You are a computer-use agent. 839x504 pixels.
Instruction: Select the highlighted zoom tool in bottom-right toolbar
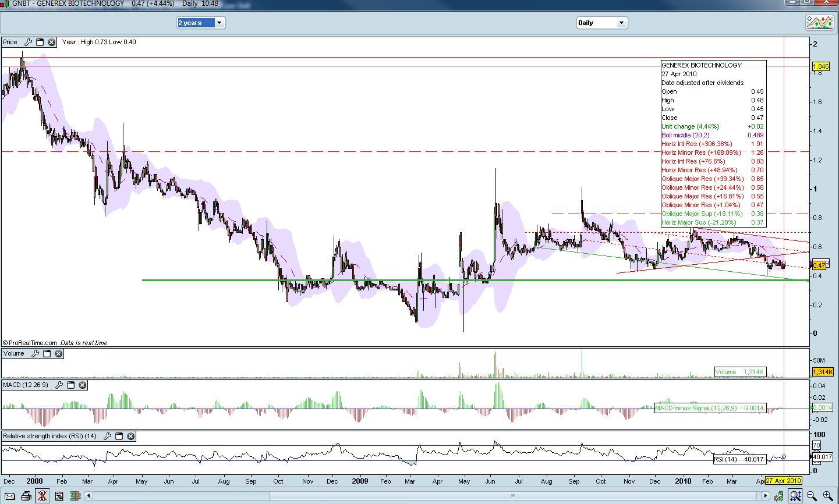pyautogui.click(x=795, y=496)
